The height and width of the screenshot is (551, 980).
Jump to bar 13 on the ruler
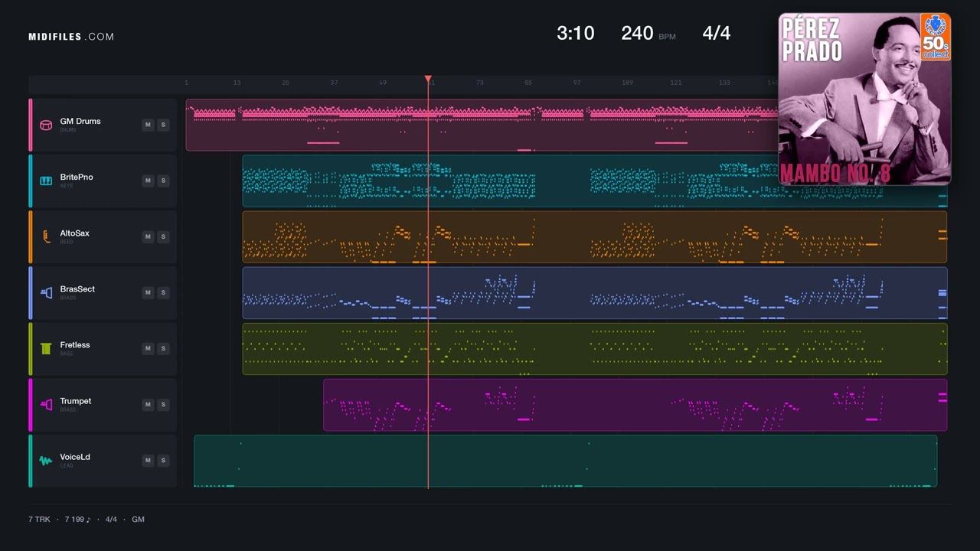(237, 83)
